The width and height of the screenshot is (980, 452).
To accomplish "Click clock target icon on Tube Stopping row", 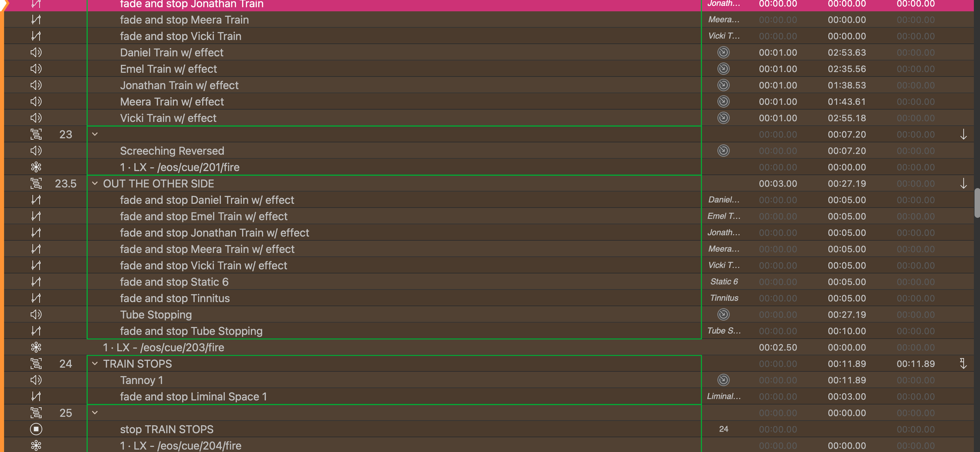I will point(723,315).
